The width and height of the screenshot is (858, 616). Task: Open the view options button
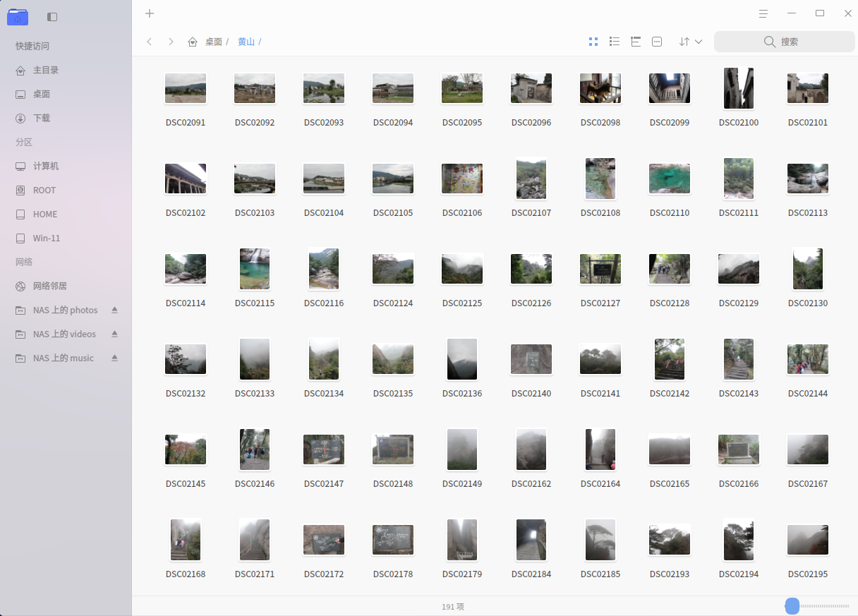point(657,42)
